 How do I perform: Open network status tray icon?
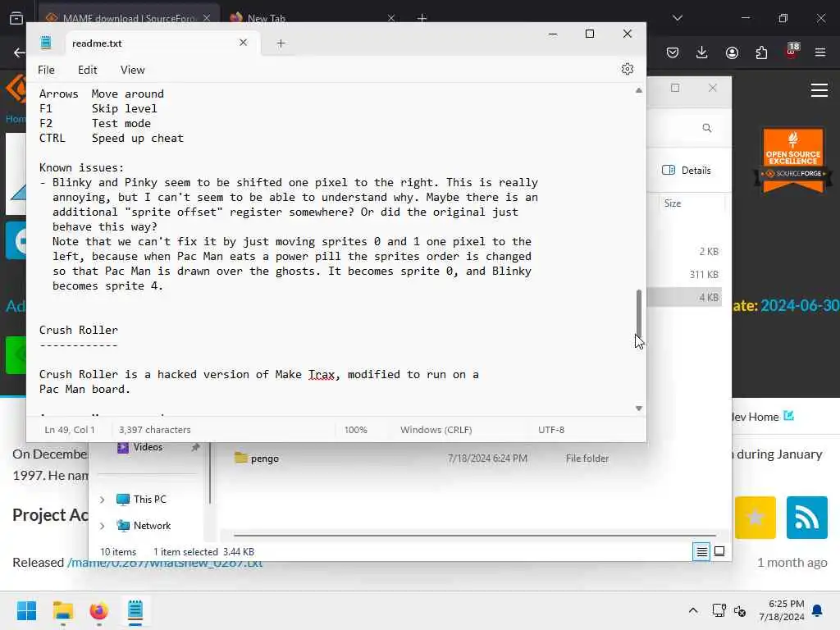[x=719, y=610]
